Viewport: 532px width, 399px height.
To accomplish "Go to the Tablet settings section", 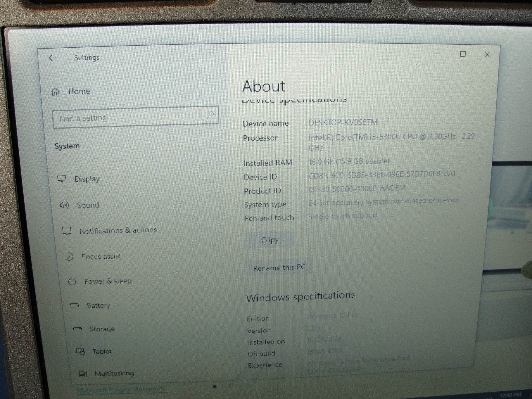I will pyautogui.click(x=102, y=351).
